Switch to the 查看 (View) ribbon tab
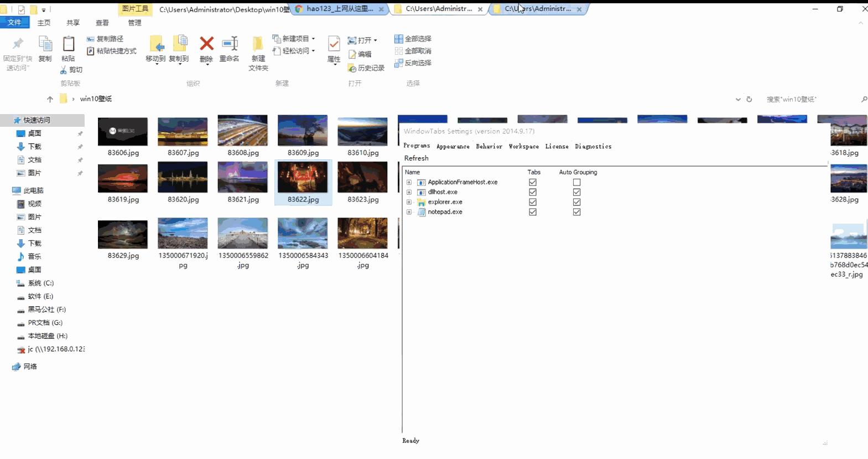Image resolution: width=868 pixels, height=459 pixels. point(102,23)
